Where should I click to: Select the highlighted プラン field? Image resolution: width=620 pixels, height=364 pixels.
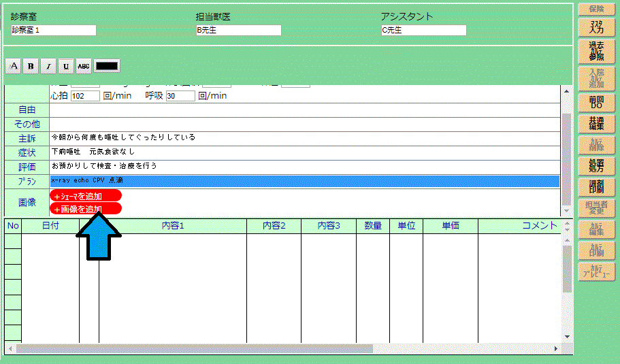pyautogui.click(x=304, y=181)
